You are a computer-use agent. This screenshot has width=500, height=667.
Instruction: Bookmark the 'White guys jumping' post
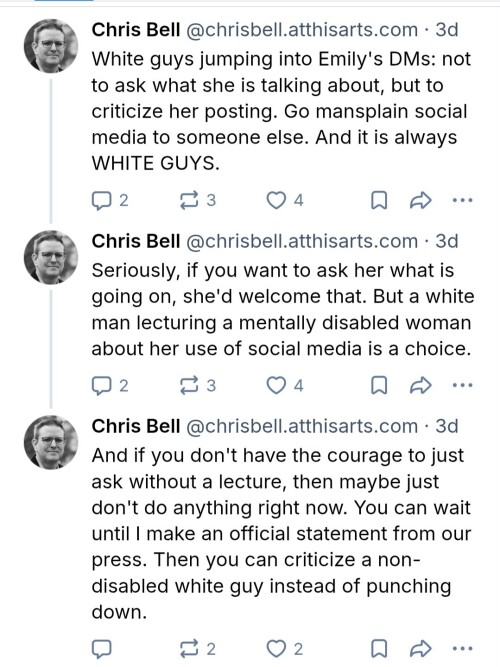click(x=379, y=200)
